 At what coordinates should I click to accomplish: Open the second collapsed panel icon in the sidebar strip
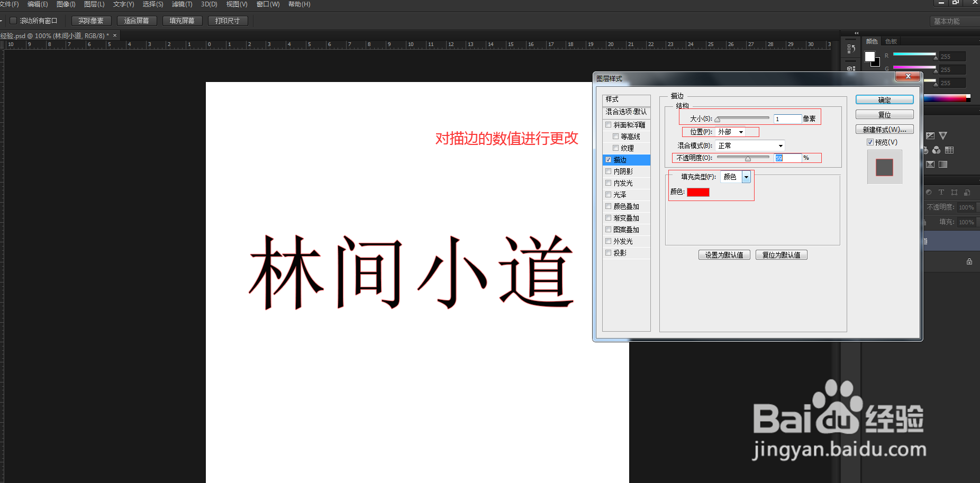click(x=850, y=68)
